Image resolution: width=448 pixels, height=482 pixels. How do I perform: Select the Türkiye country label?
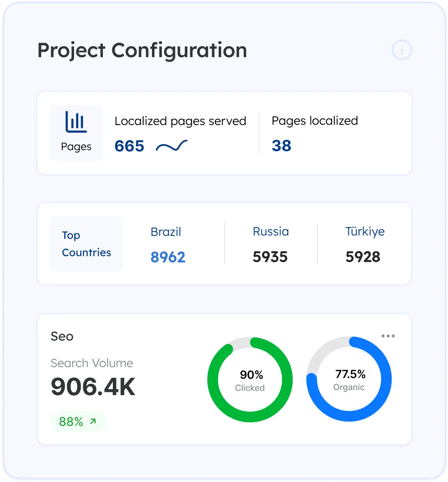click(365, 232)
